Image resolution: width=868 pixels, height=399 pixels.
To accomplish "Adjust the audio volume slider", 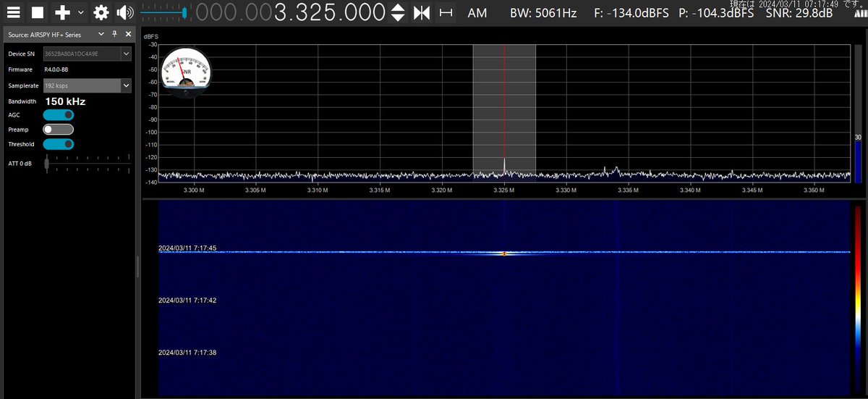I will [x=164, y=12].
